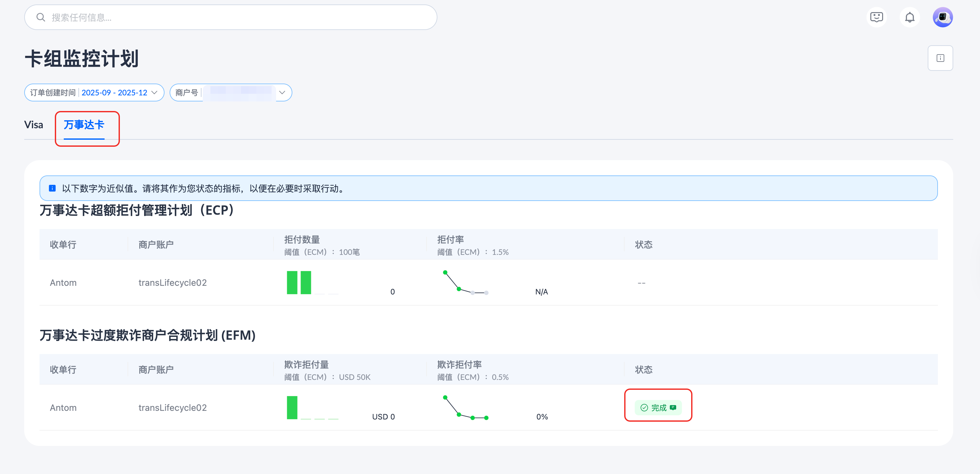
Task: Click the 2025-09 - 2025-12 date value
Action: tap(114, 93)
